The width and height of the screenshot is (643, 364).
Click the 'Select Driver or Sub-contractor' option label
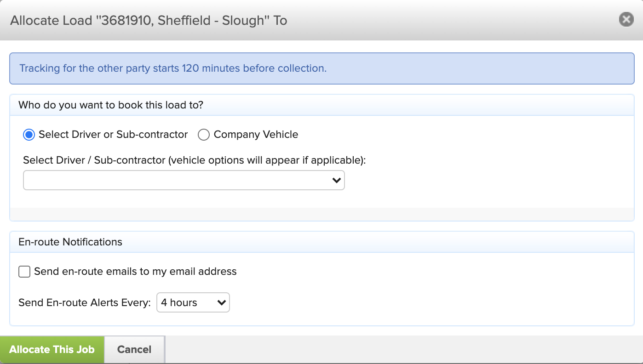coord(113,134)
